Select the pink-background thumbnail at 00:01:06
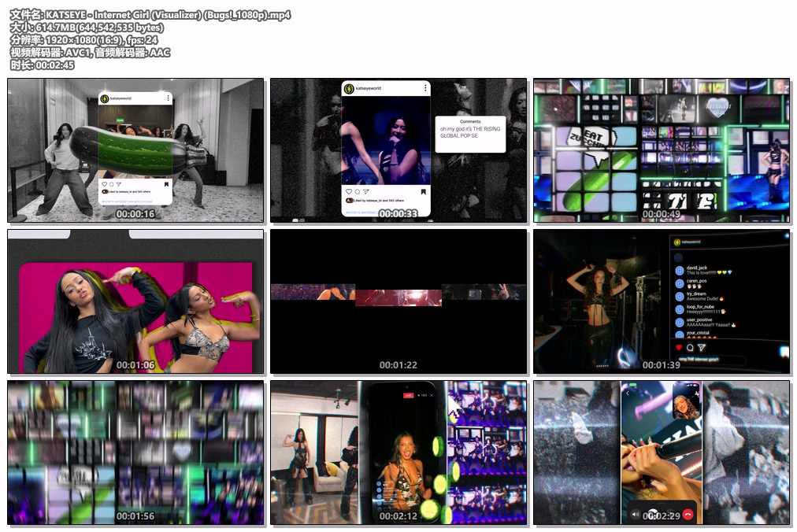This screenshot has height=532, width=797. point(135,302)
